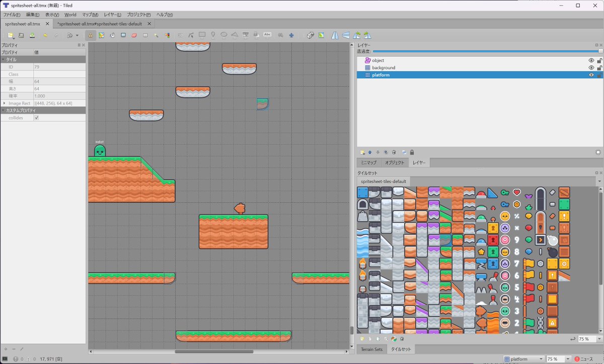Switch to the Terrain Sets tab
The height and width of the screenshot is (364, 604).
[372, 349]
